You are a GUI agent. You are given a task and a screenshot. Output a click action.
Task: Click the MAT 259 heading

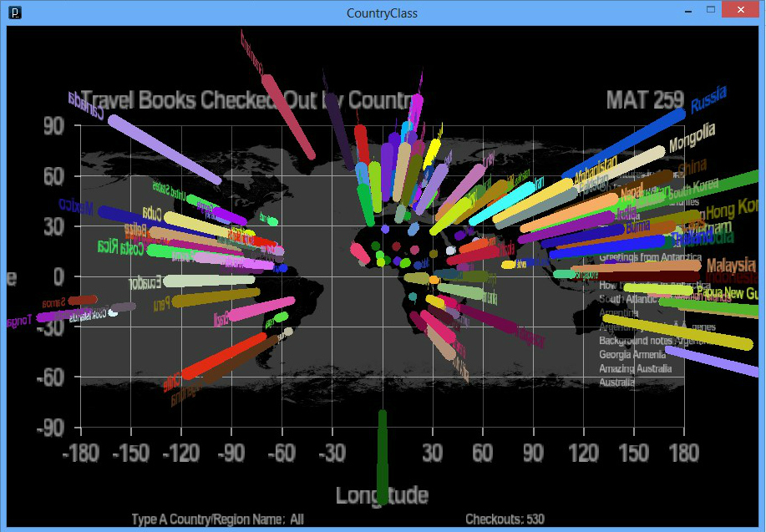point(645,100)
